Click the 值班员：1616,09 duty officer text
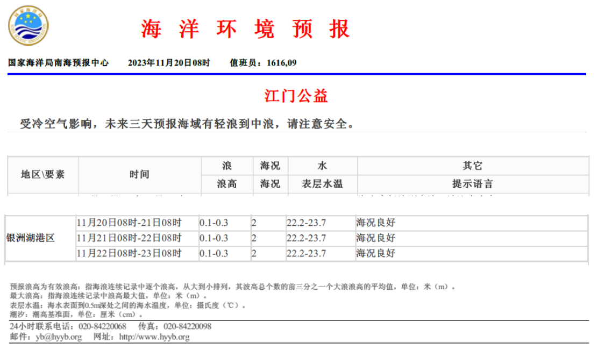 [263, 63]
